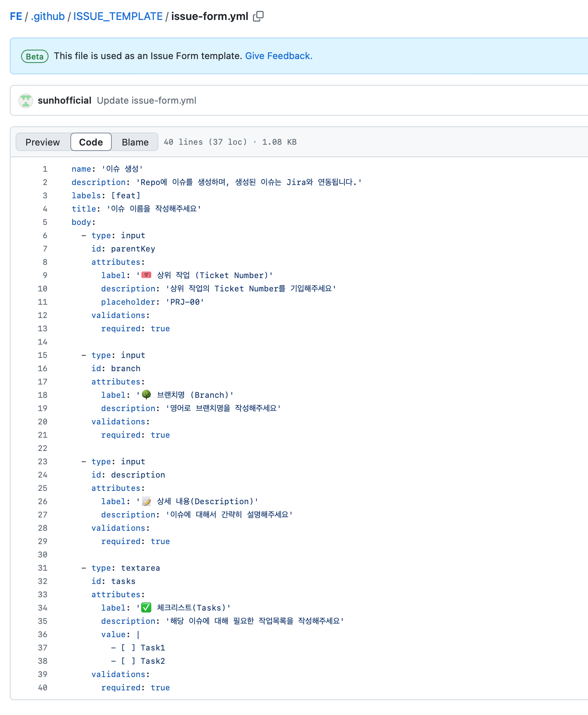Open the FE repository breadcrumb
Viewport: 588px width, 715px height.
[x=16, y=16]
